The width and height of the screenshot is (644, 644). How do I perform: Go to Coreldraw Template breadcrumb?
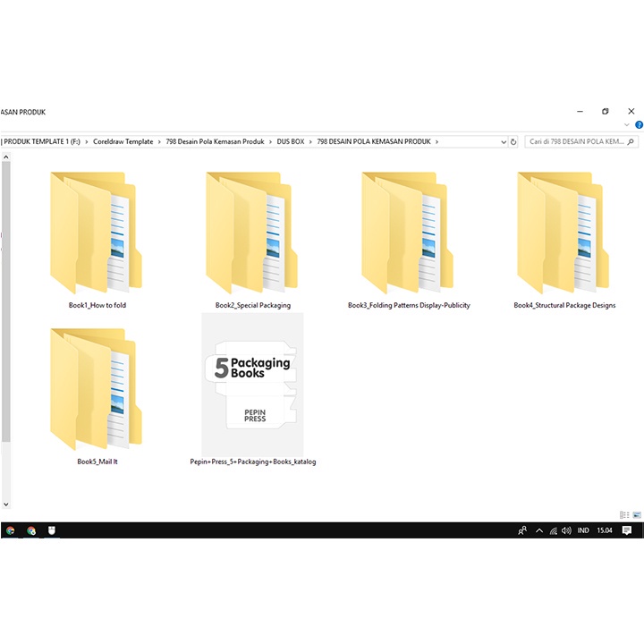[123, 141]
